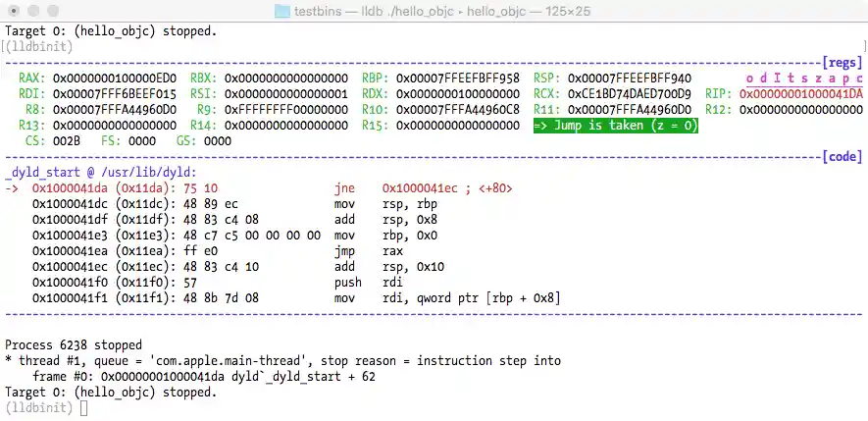Click the CS segment value 002B

[x=67, y=141]
